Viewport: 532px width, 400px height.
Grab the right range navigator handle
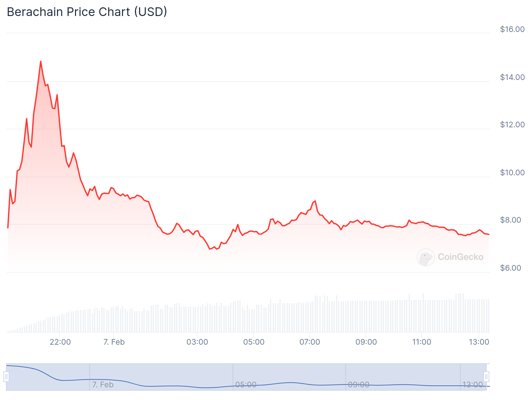pos(486,377)
